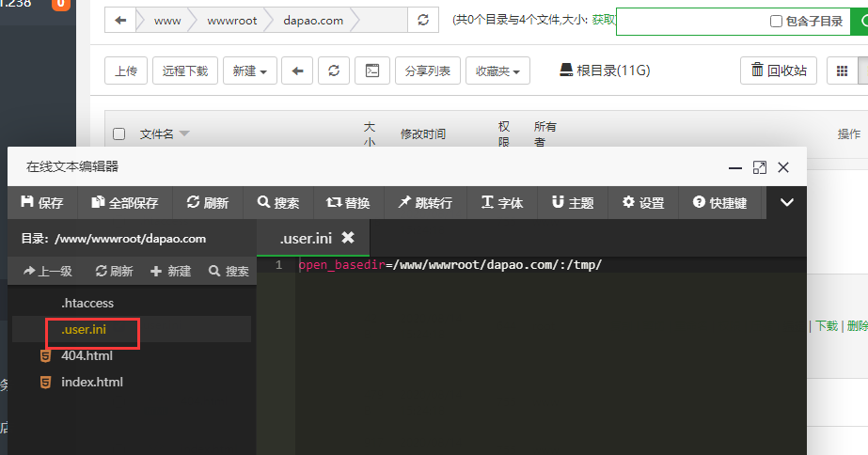Click 根目录(11G) disk entry

(605, 71)
